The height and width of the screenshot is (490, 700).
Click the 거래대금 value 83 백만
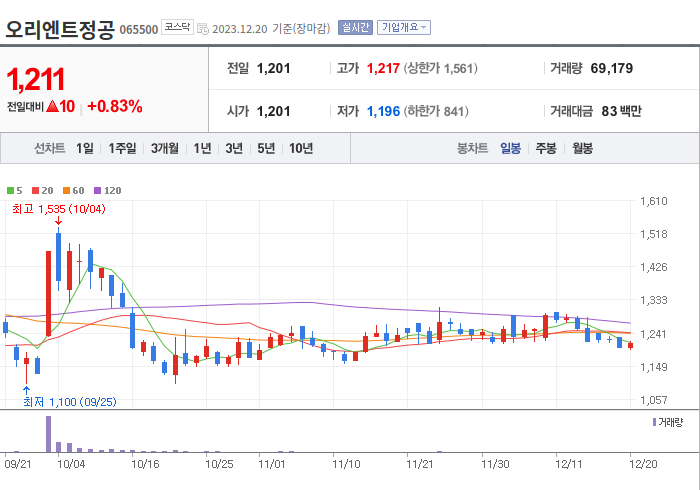(x=621, y=111)
